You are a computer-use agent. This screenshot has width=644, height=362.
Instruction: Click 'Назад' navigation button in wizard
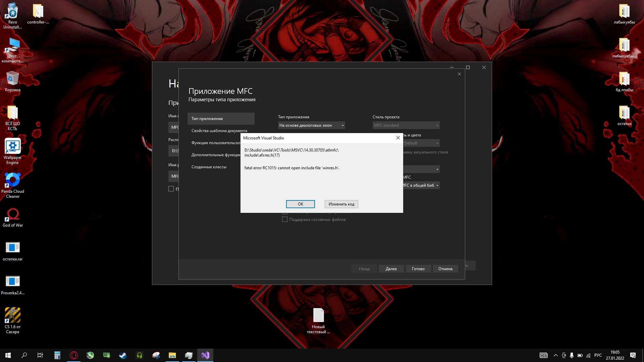[x=364, y=269]
